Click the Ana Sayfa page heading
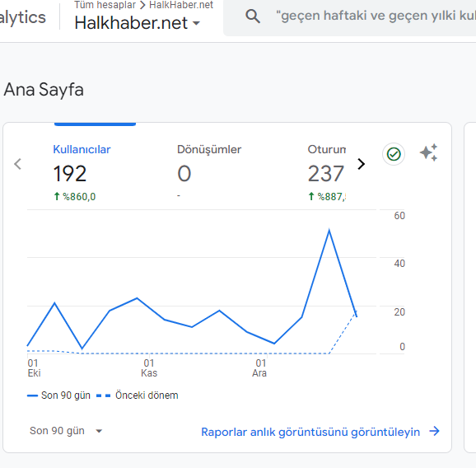The height and width of the screenshot is (468, 476). tap(44, 90)
